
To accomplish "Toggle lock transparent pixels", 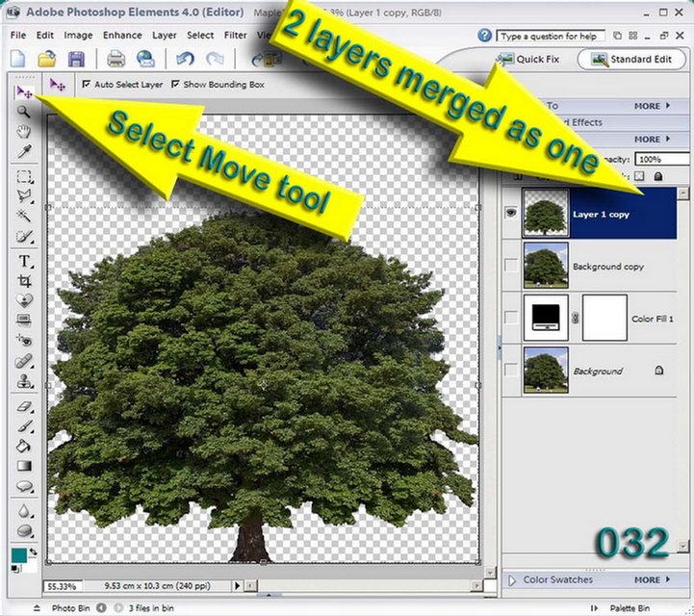I will (x=639, y=176).
